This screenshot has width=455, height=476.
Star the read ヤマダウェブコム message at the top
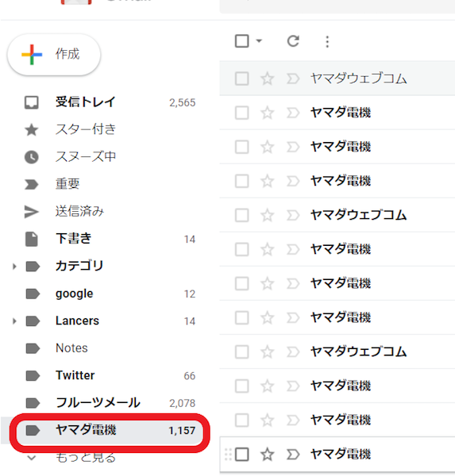pyautogui.click(x=267, y=79)
